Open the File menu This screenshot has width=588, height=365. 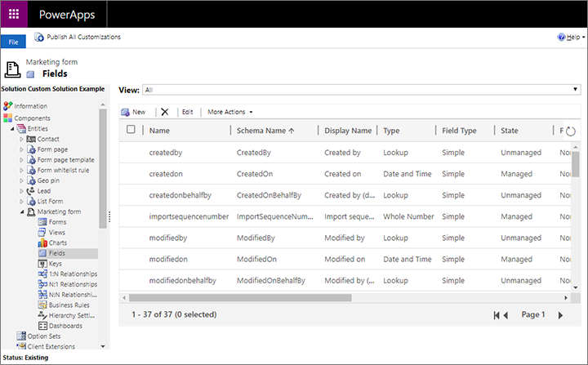[14, 42]
